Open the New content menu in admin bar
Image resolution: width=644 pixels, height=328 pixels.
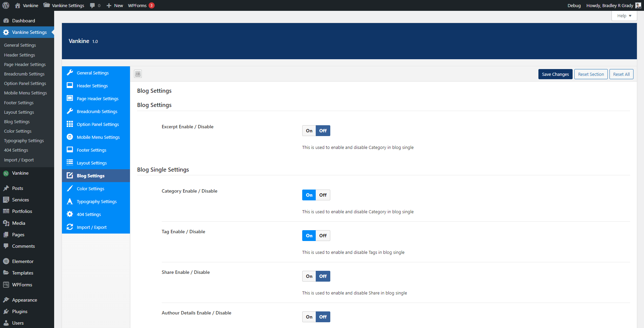[115, 5]
